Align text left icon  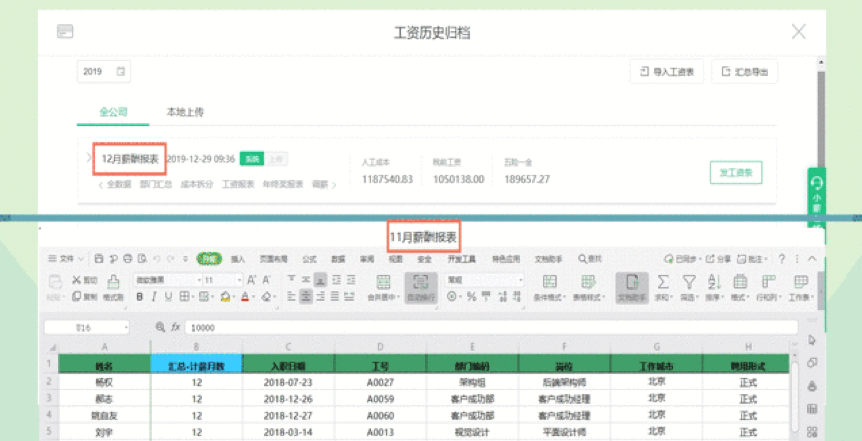point(292,297)
